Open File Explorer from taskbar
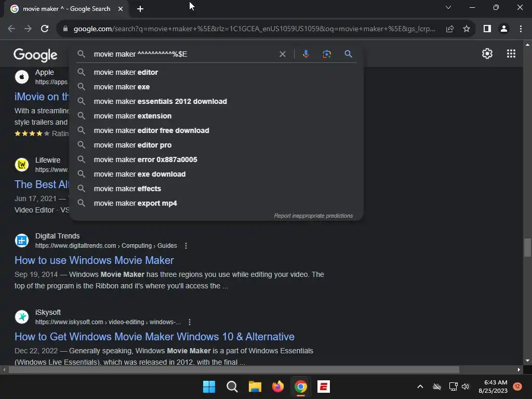This screenshot has height=399, width=532. (255, 387)
